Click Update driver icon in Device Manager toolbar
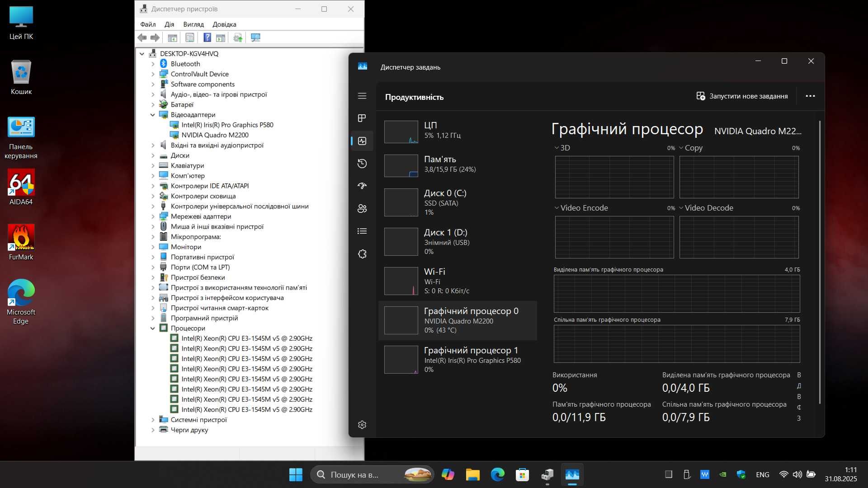Screen dimensions: 868x488 [238, 38]
